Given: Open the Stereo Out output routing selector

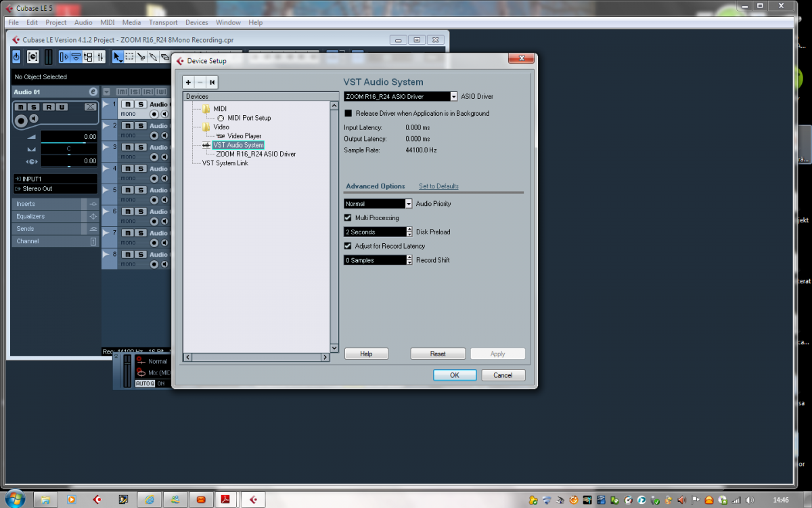Looking at the screenshot, I should [x=55, y=189].
